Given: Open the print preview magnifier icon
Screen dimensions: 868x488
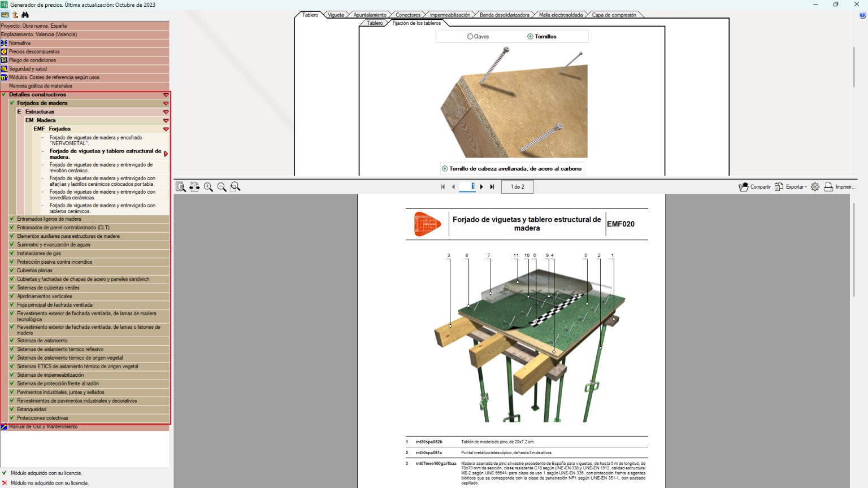Looking at the screenshot, I should pyautogui.click(x=181, y=187).
